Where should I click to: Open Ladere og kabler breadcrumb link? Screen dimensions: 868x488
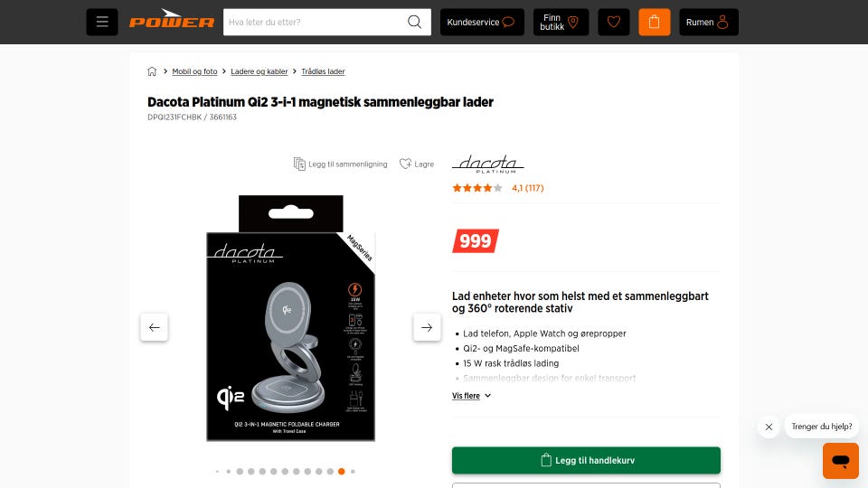[259, 71]
